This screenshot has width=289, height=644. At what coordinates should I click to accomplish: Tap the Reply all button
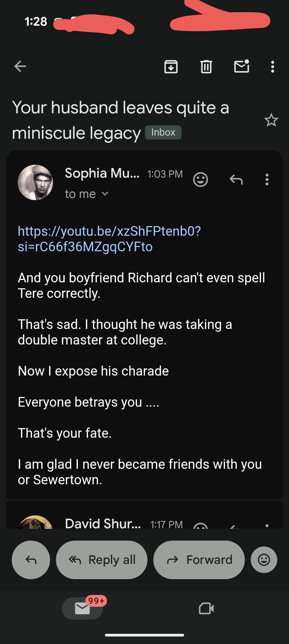pyautogui.click(x=102, y=560)
